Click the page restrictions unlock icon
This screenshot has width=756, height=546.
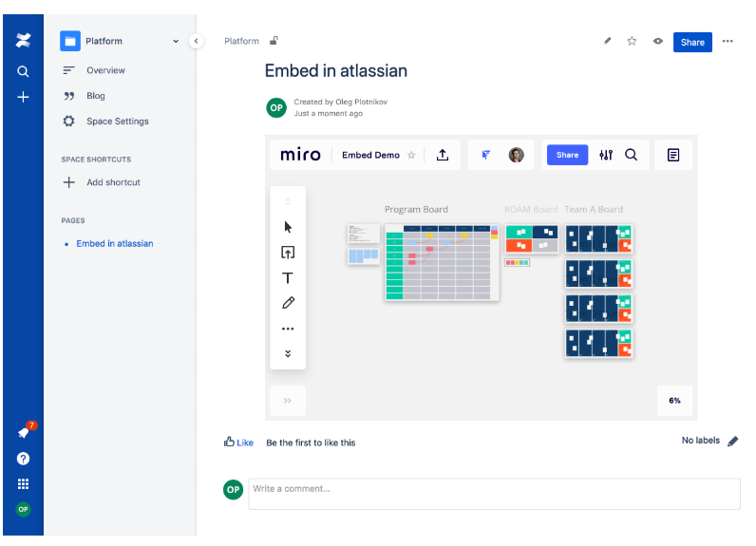(x=274, y=41)
